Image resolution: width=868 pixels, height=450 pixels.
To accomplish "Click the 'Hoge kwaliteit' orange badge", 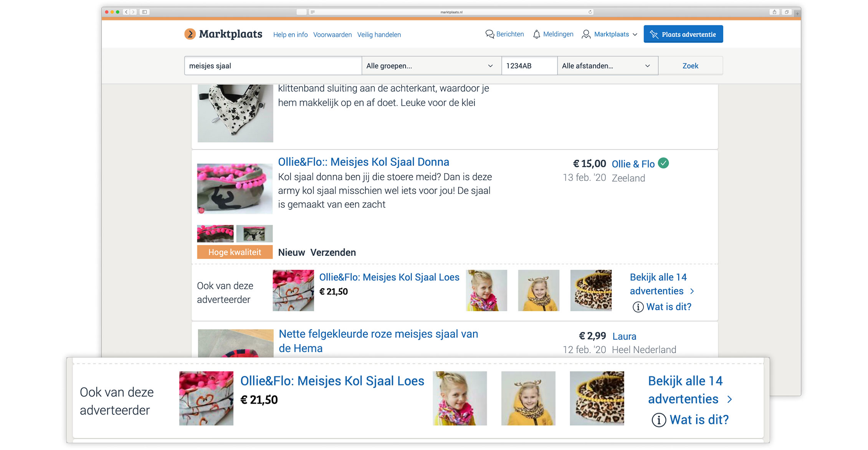I will click(235, 252).
